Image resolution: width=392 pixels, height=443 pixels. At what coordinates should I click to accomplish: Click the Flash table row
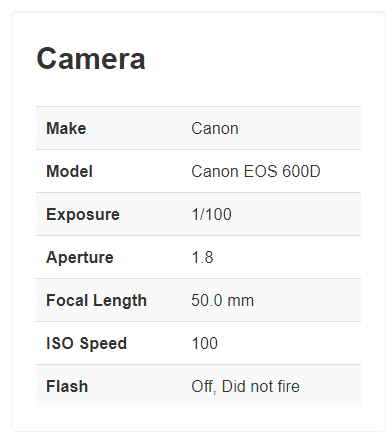[x=198, y=386]
